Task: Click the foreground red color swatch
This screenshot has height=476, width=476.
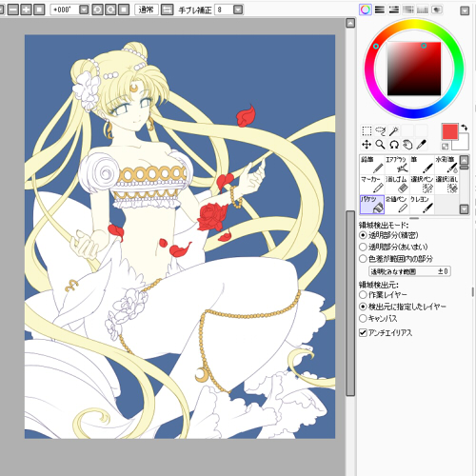Action: 450,132
